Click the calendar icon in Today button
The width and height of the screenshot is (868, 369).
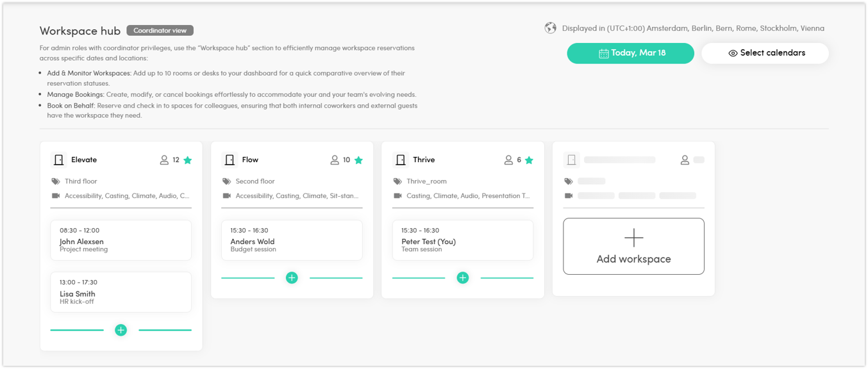coord(603,53)
